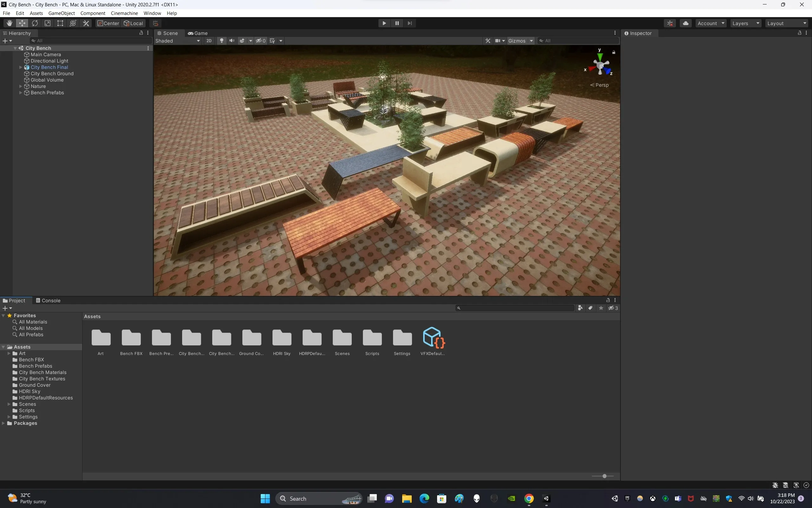Image resolution: width=812 pixels, height=508 pixels.
Task: Toggle grid snapping icon in toolbar
Action: point(155,23)
